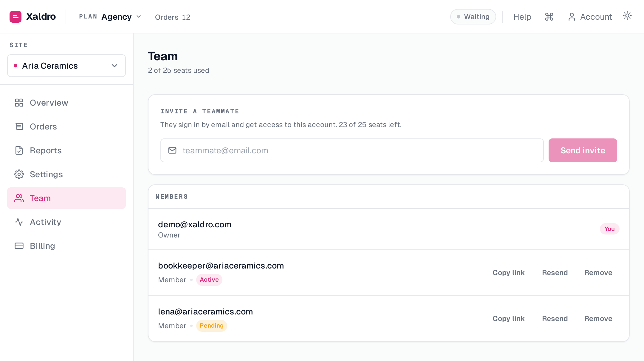
Task: Click the INVITE A TEAMMATE heading
Action: click(200, 111)
